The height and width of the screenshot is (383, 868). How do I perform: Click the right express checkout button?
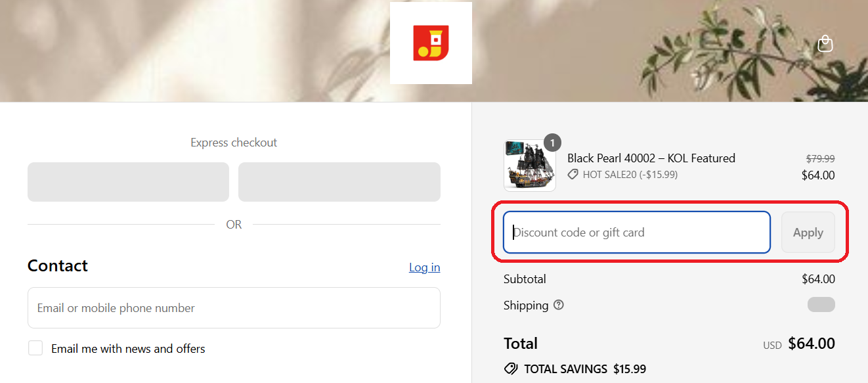339,182
